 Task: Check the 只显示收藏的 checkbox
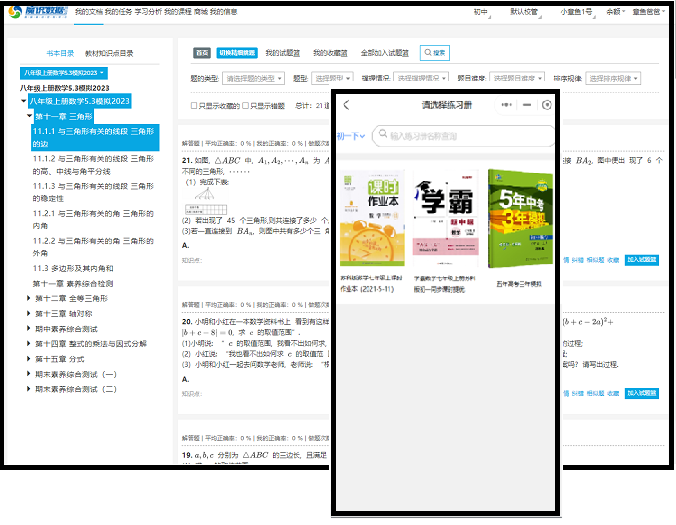pyautogui.click(x=195, y=105)
